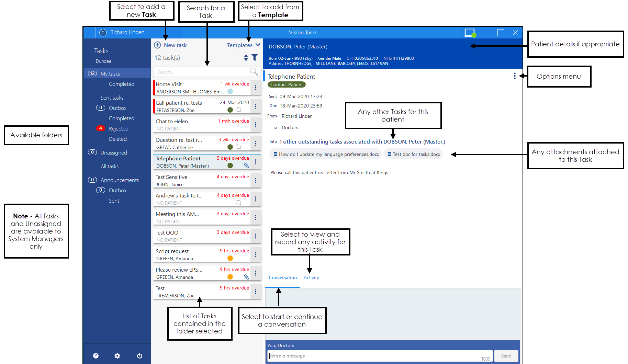Open settings gear in sidebar
Screen dimensions: 628x364
(117, 356)
